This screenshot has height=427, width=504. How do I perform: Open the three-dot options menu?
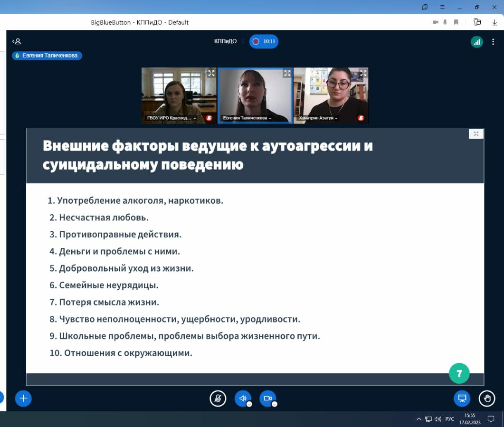pos(494,42)
